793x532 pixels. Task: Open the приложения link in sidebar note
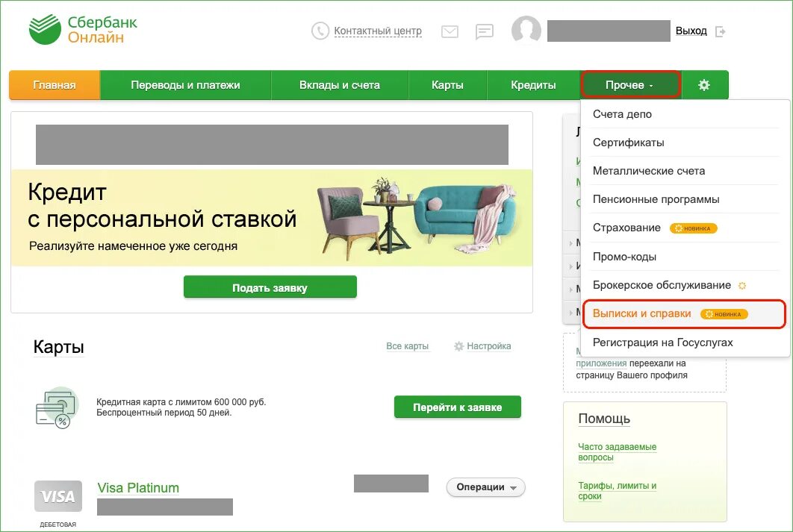[x=601, y=363]
